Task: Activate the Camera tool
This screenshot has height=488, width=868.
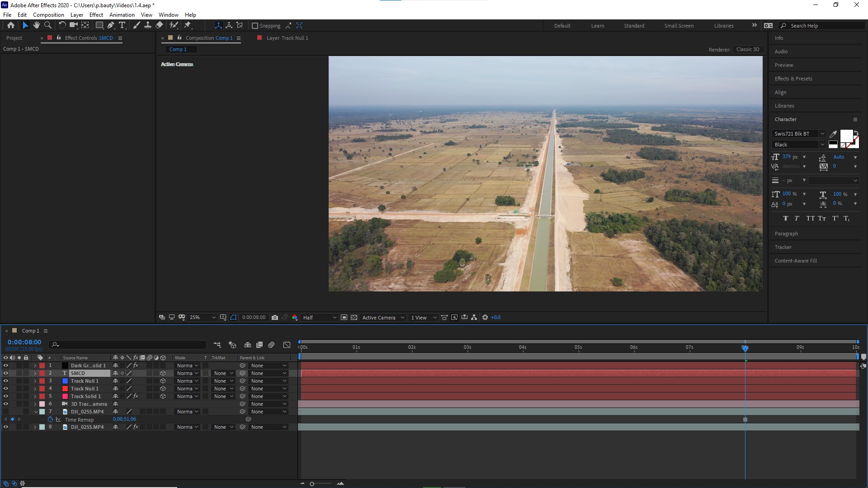Action: point(73,25)
